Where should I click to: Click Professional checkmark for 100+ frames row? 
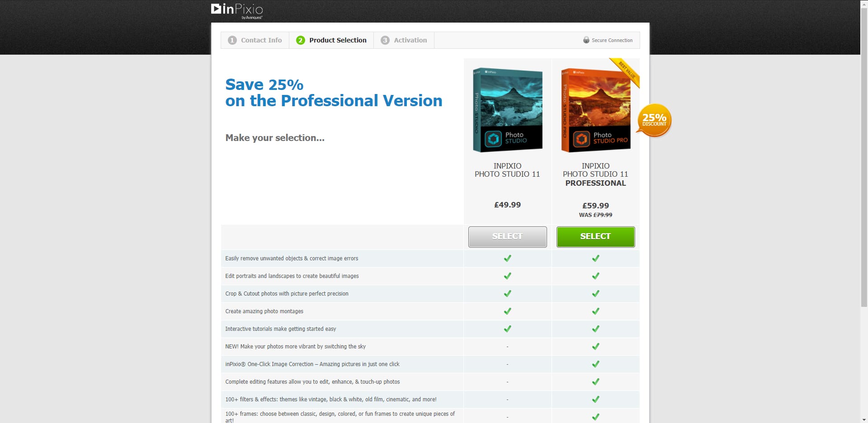[595, 417]
